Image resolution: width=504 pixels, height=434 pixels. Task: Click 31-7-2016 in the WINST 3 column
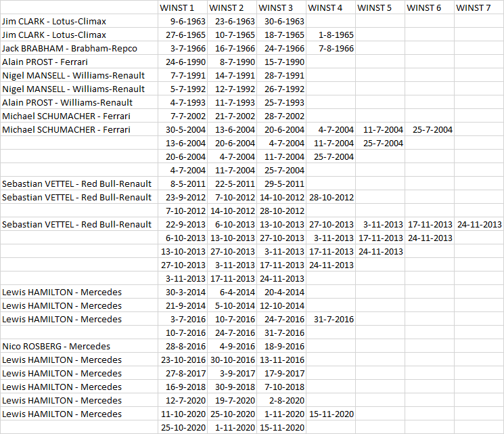click(x=281, y=332)
